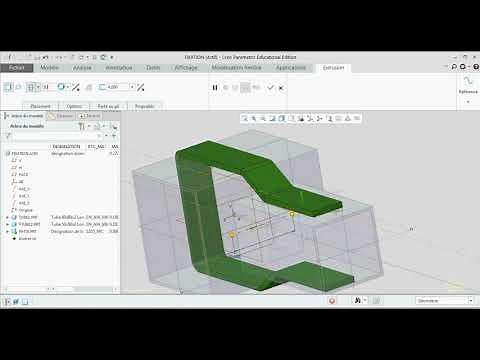Expand the PATTE.PRT tree node
480x360 pixels.
coord(8,231)
